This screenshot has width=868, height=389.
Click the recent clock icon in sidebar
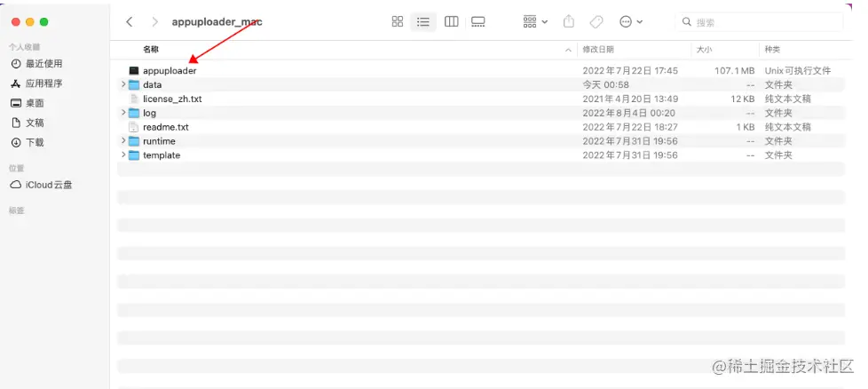click(16, 64)
